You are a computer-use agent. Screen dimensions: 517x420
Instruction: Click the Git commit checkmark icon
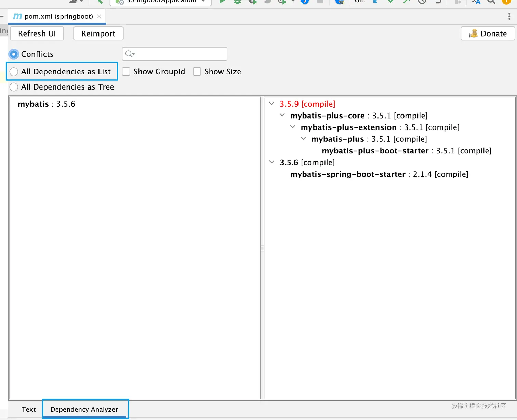pos(391,1)
